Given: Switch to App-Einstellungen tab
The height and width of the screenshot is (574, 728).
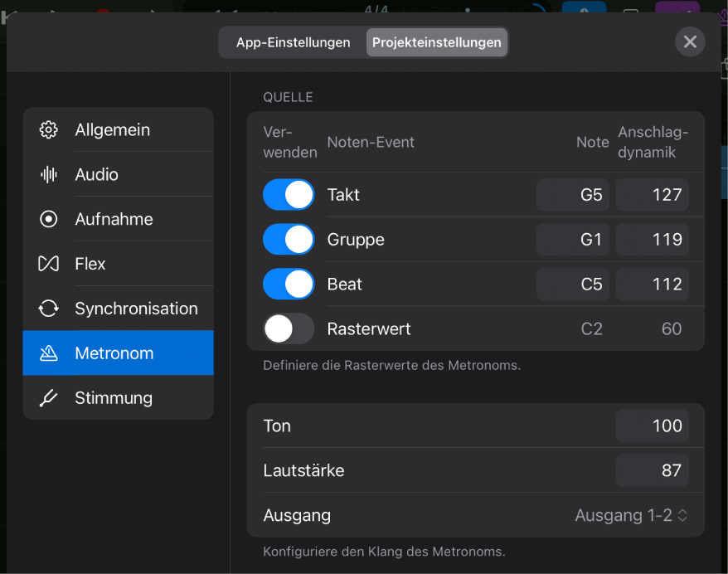Looking at the screenshot, I should 292,41.
